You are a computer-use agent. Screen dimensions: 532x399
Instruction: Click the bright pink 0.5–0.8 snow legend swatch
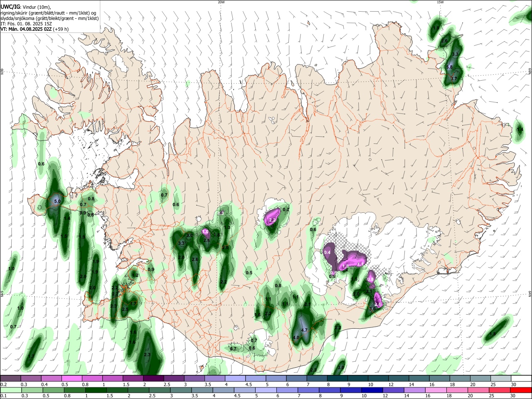coord(71,379)
